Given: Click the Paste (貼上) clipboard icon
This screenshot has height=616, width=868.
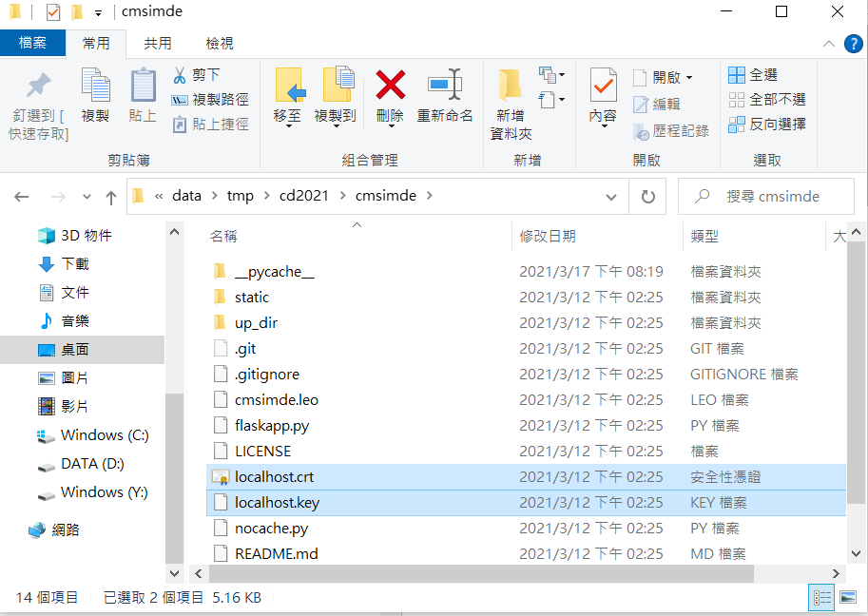Looking at the screenshot, I should point(143,86).
